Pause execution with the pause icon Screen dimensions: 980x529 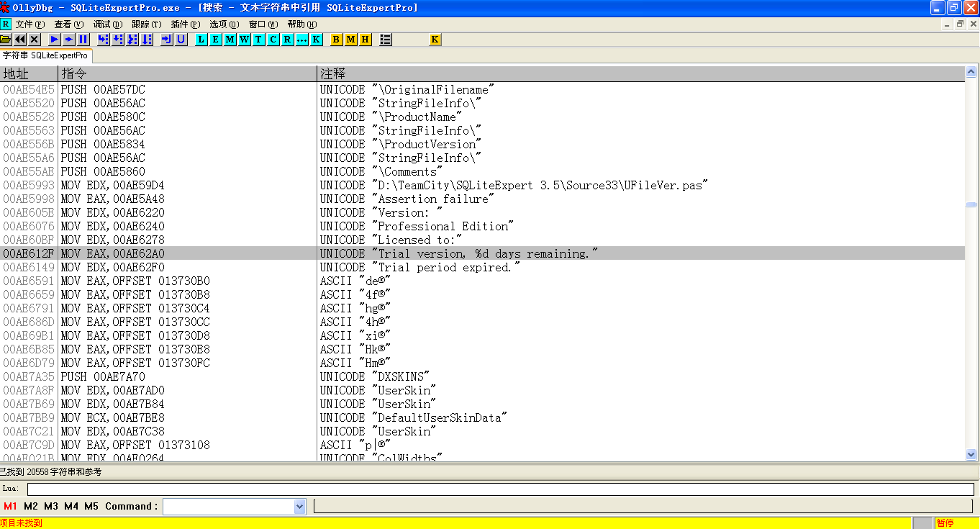pyautogui.click(x=83, y=40)
